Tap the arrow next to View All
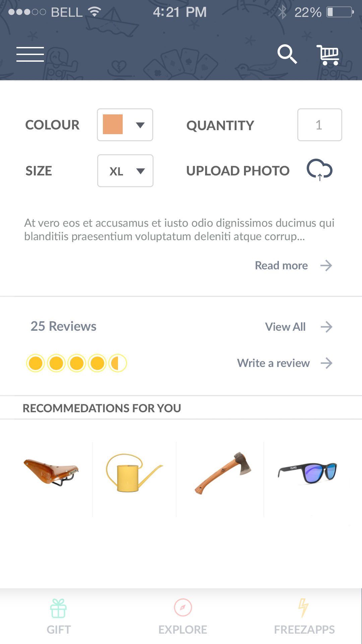The height and width of the screenshot is (644, 362). coord(326,327)
